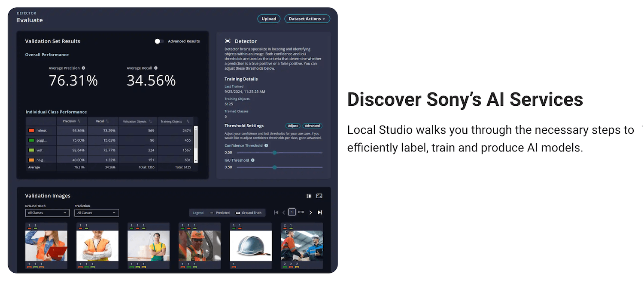Click helmet training objects value 2474
Viewport: 644px width, 283px height.
click(186, 130)
